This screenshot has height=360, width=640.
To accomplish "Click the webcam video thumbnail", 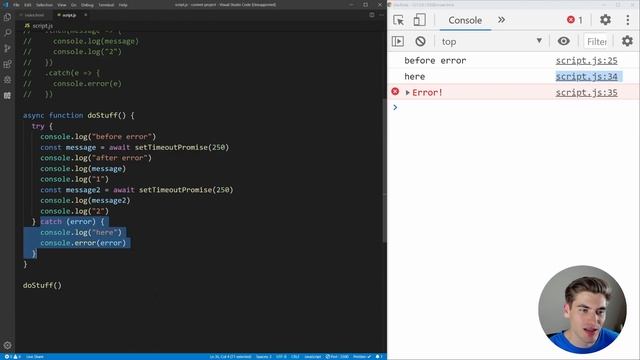I will [582, 309].
